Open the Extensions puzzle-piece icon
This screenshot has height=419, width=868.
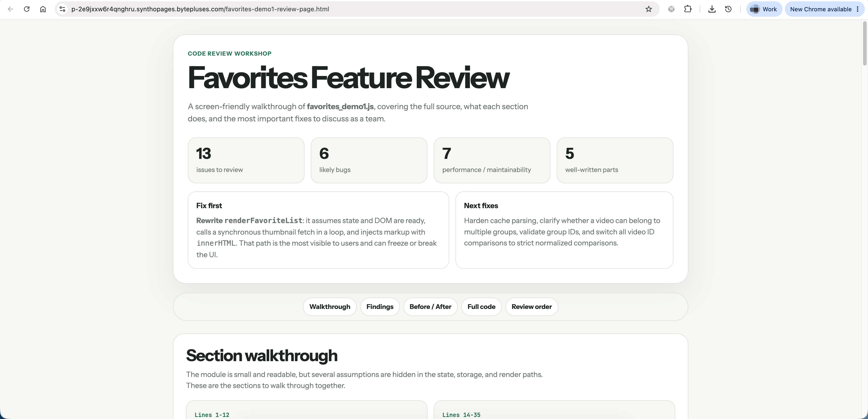coord(688,9)
